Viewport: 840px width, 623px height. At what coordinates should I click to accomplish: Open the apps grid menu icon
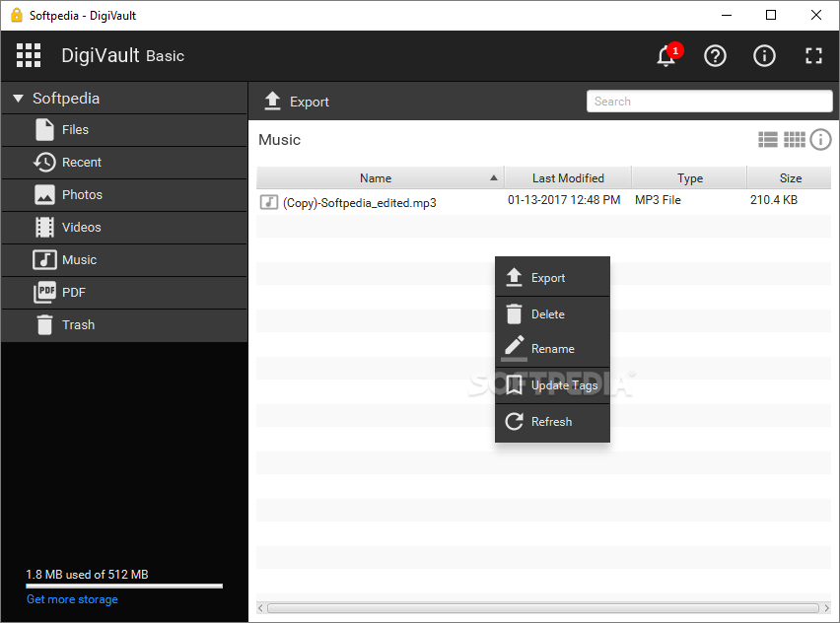tap(29, 56)
